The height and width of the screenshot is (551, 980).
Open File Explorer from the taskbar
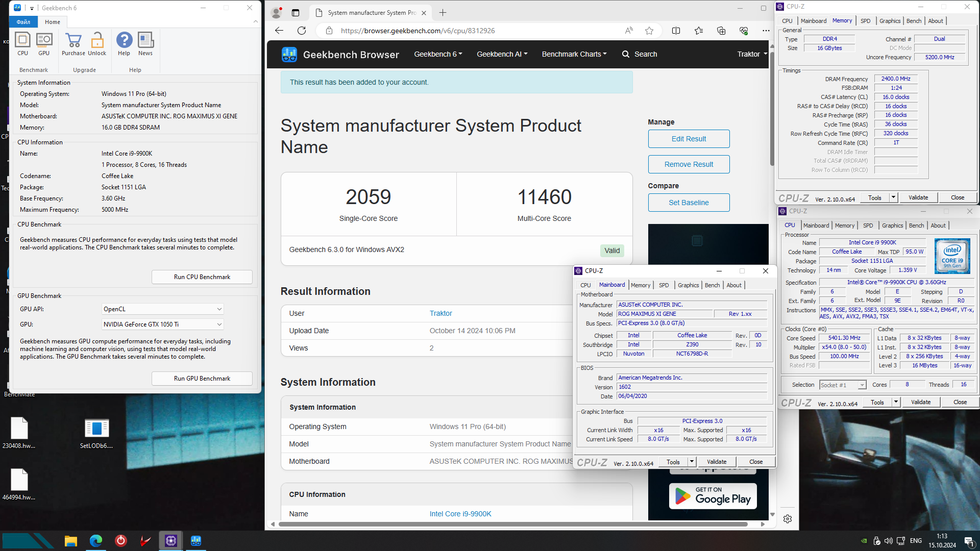(x=70, y=541)
